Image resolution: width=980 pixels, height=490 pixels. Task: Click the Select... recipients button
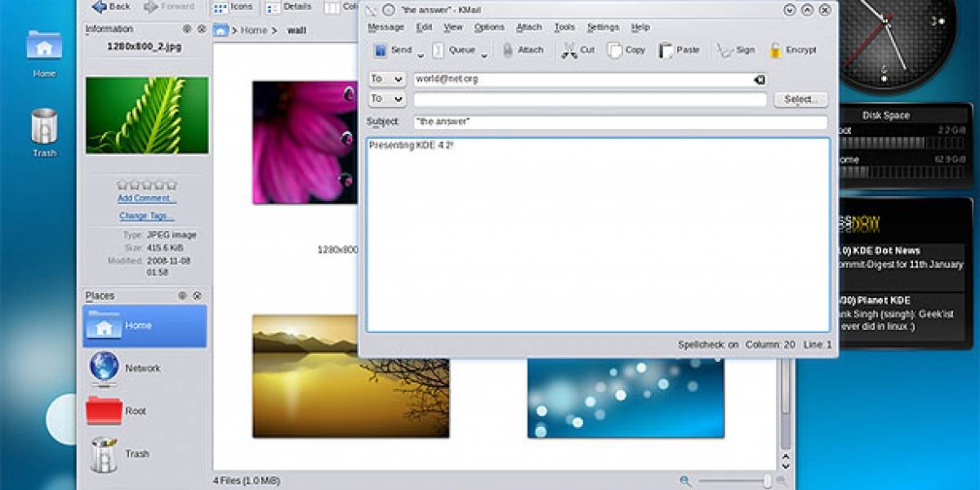tap(800, 99)
